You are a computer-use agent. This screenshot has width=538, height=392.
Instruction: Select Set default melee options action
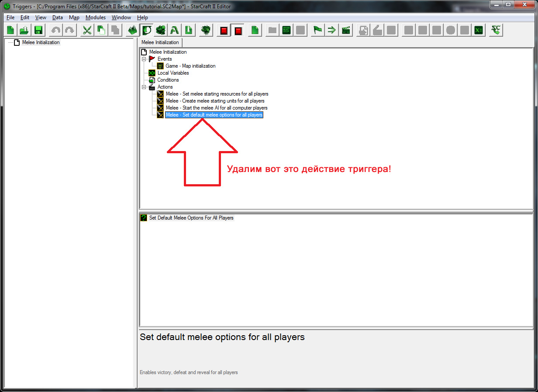tap(214, 115)
